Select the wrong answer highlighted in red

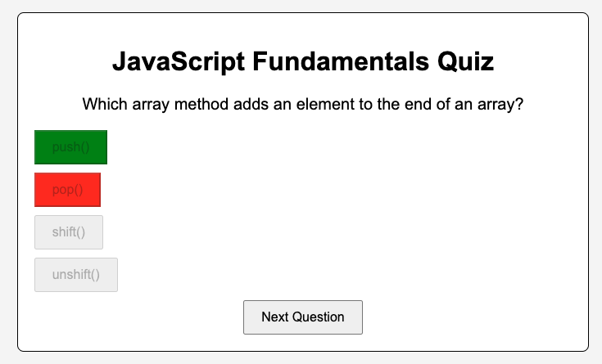tap(67, 190)
